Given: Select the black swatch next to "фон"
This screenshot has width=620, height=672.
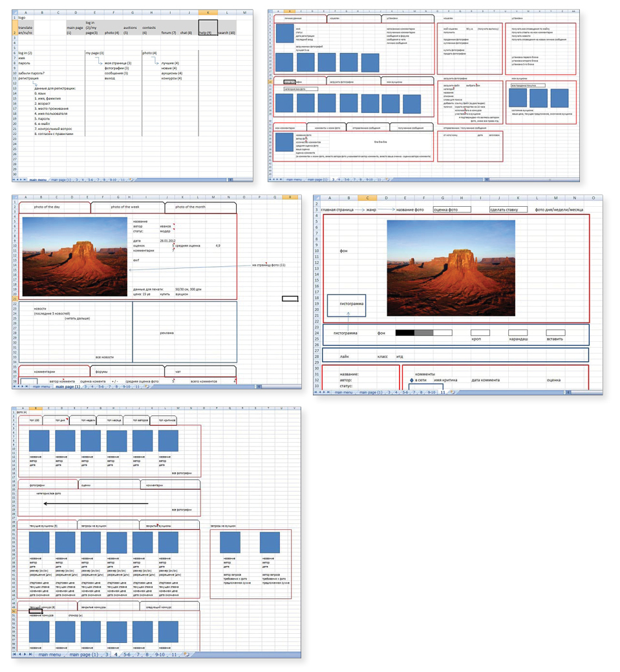Looking at the screenshot, I should 405,333.
